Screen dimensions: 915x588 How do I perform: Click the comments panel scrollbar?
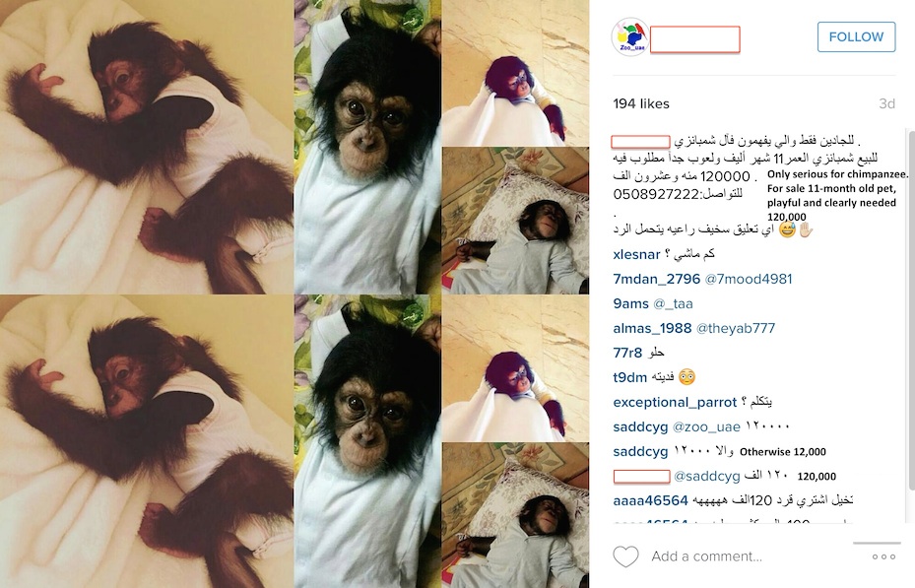[x=911, y=309]
